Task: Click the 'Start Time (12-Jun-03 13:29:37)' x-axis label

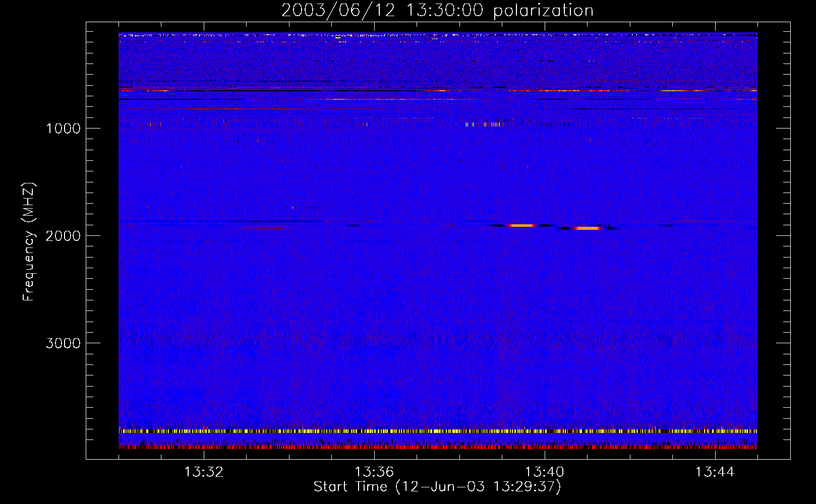Action: click(x=437, y=487)
